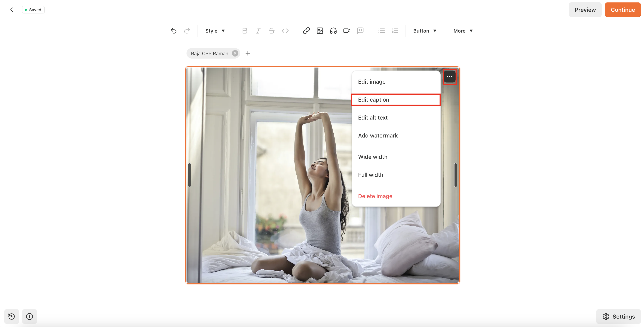
Task: Click the info circle icon
Action: tap(30, 317)
